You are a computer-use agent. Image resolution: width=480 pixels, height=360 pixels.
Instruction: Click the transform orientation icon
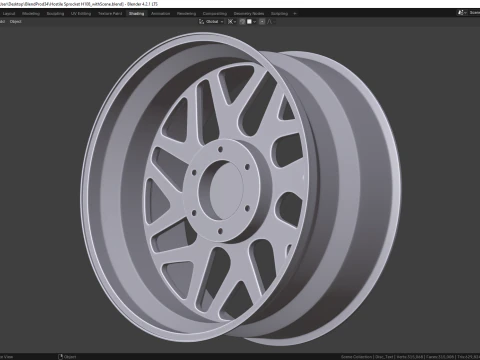[x=201, y=22]
